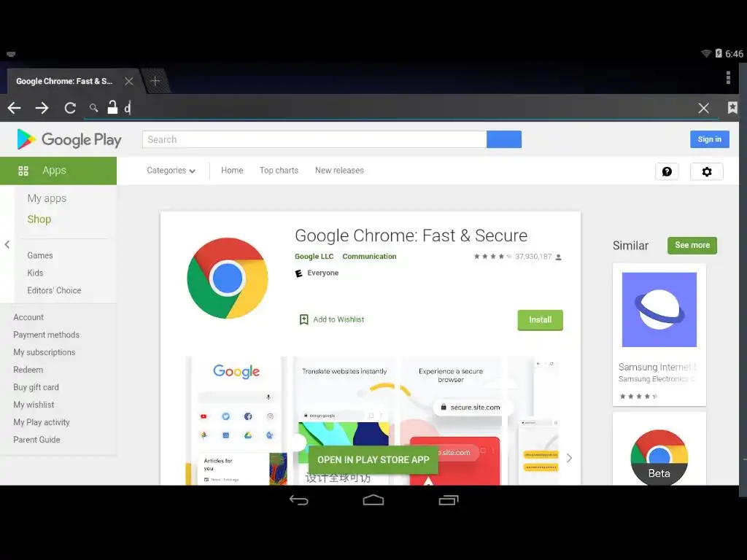Open the help question mark icon
747x560 pixels.
(667, 171)
